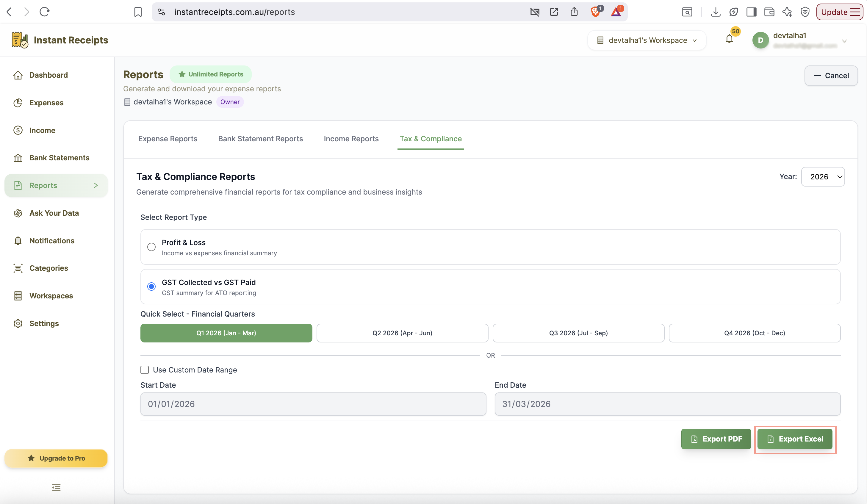The image size is (867, 504).
Task: Open the browser downloads icon
Action: coord(716,12)
